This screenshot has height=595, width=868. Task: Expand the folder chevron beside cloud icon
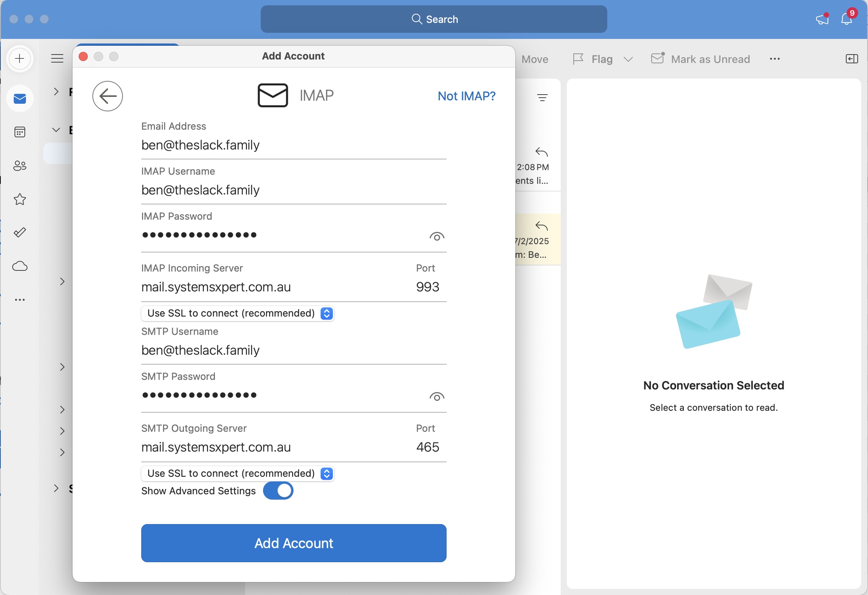(x=62, y=281)
